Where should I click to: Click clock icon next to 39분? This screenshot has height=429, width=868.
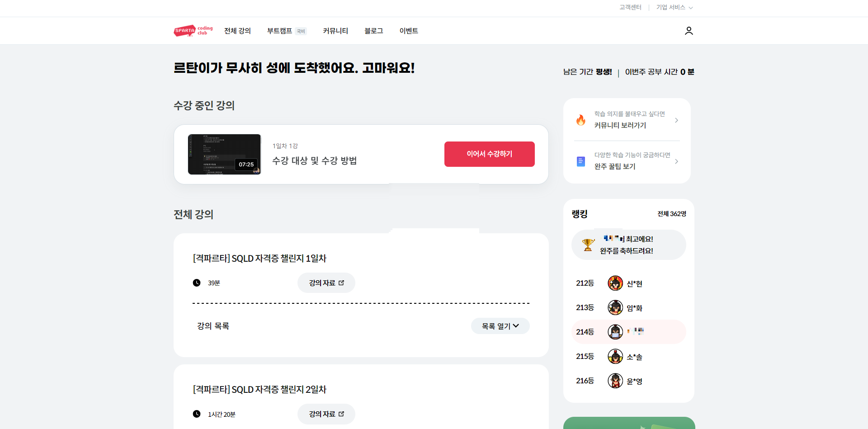coord(197,283)
